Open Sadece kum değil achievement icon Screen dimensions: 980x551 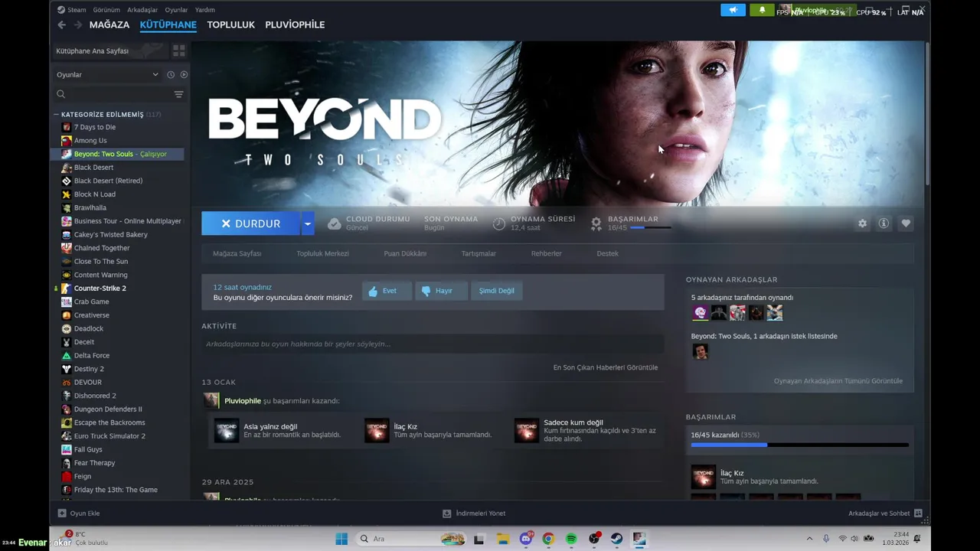(x=527, y=430)
